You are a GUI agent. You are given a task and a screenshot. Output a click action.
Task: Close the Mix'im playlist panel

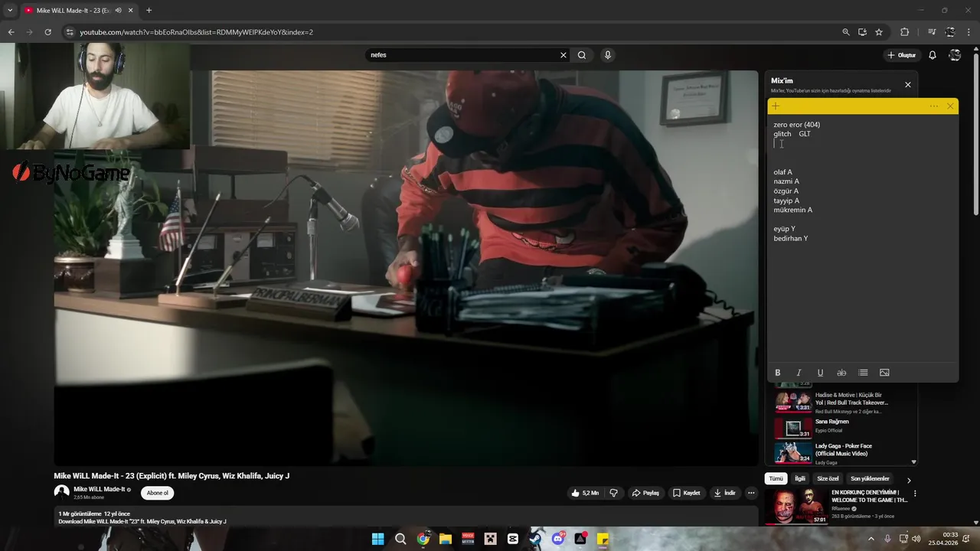pos(908,85)
